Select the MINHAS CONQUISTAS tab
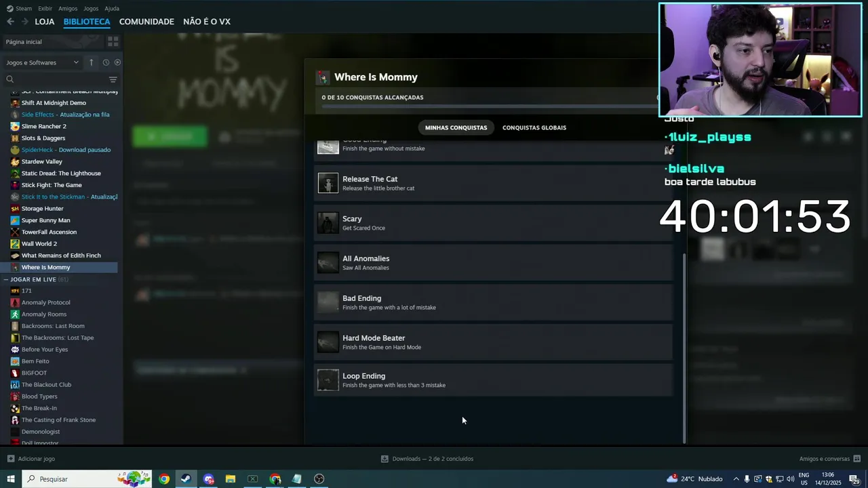868x488 pixels. coord(456,127)
